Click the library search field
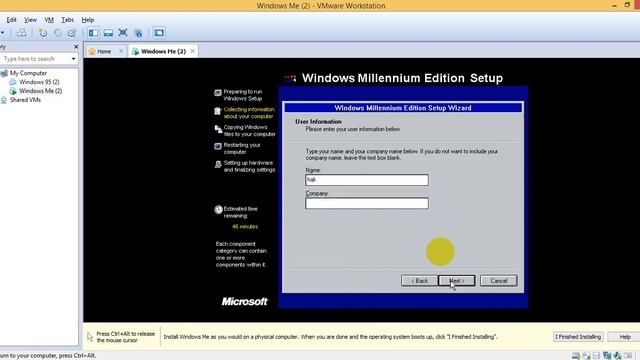 click(36, 59)
